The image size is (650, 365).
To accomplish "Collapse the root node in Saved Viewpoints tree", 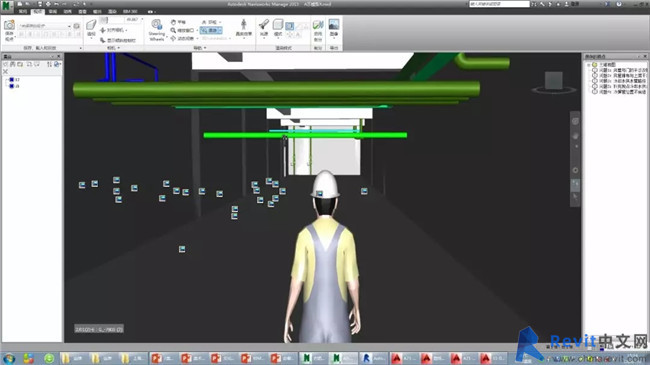I will [x=589, y=65].
